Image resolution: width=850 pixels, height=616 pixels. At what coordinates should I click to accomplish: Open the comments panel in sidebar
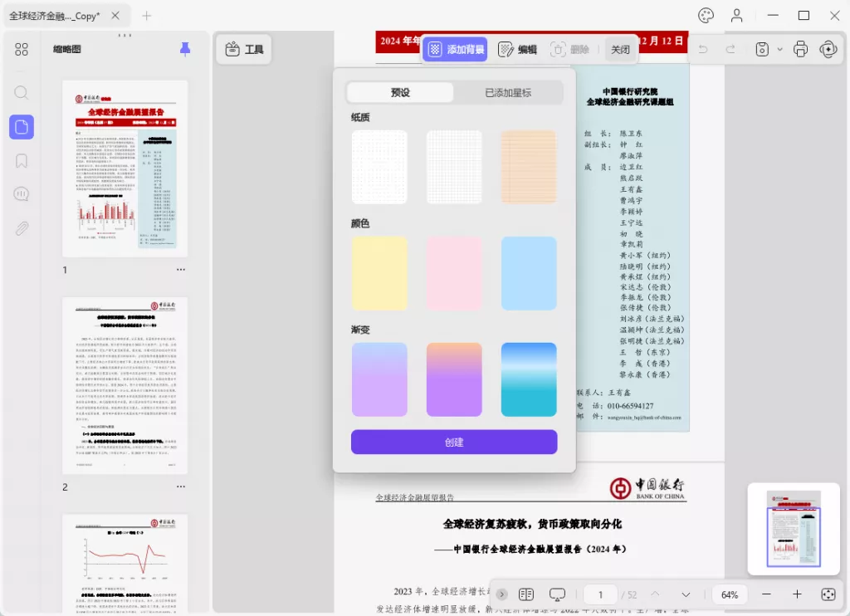[x=21, y=193]
